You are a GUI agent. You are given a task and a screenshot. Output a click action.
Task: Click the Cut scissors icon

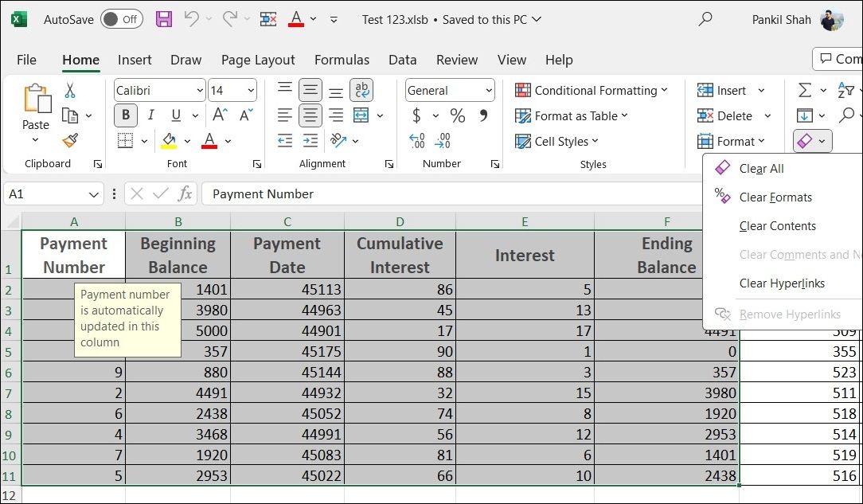tap(69, 90)
